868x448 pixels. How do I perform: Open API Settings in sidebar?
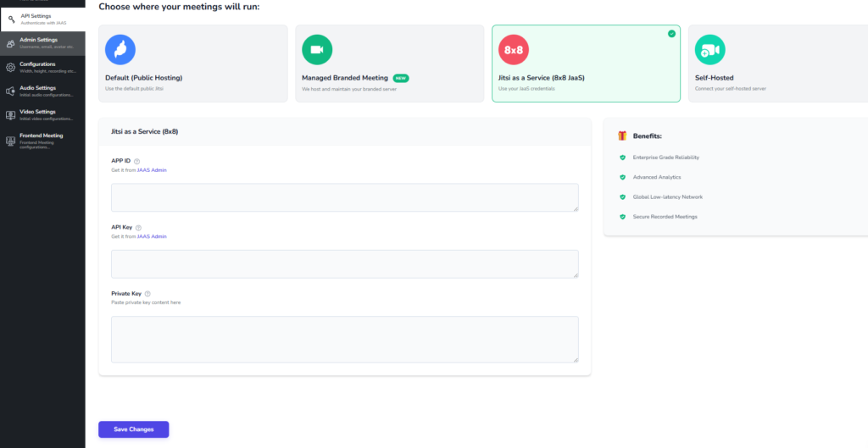pos(42,19)
